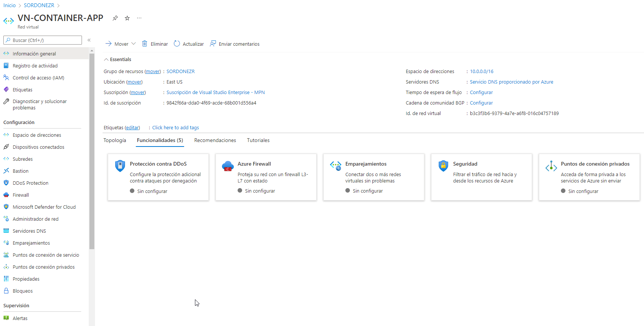Image resolution: width=644 pixels, height=326 pixels.
Task: Open the 10.0.0.0/16 address space link
Action: (482, 71)
